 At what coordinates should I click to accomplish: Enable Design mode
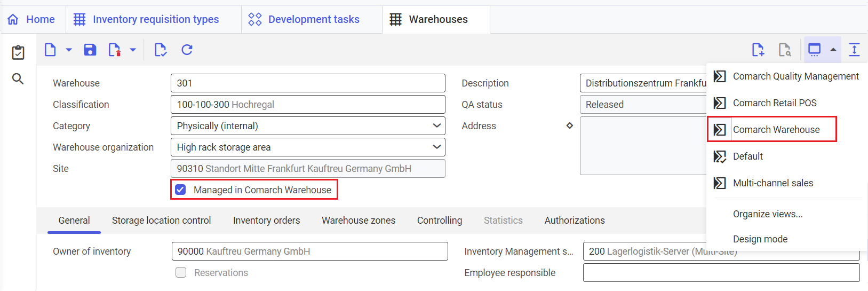click(760, 239)
